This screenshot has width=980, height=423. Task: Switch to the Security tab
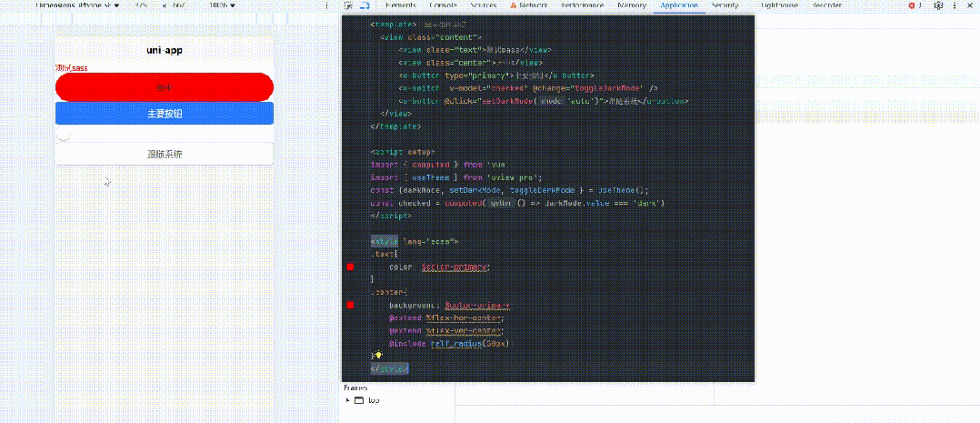(x=725, y=5)
